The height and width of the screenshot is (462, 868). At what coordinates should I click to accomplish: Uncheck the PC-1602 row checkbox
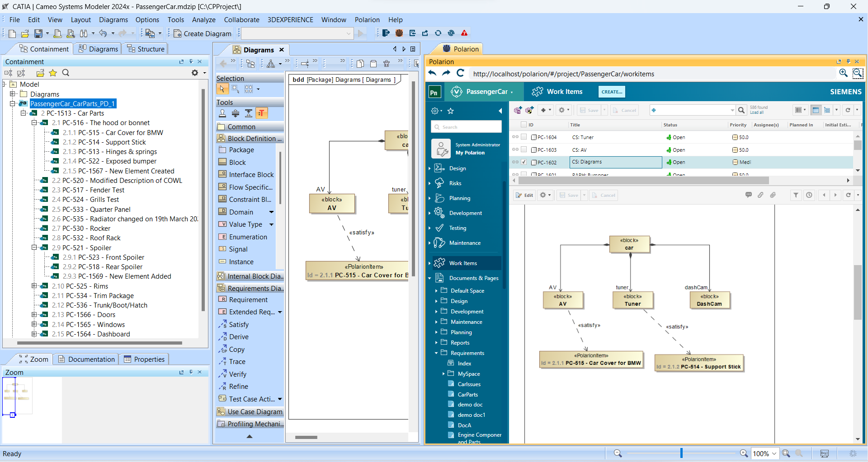point(524,162)
